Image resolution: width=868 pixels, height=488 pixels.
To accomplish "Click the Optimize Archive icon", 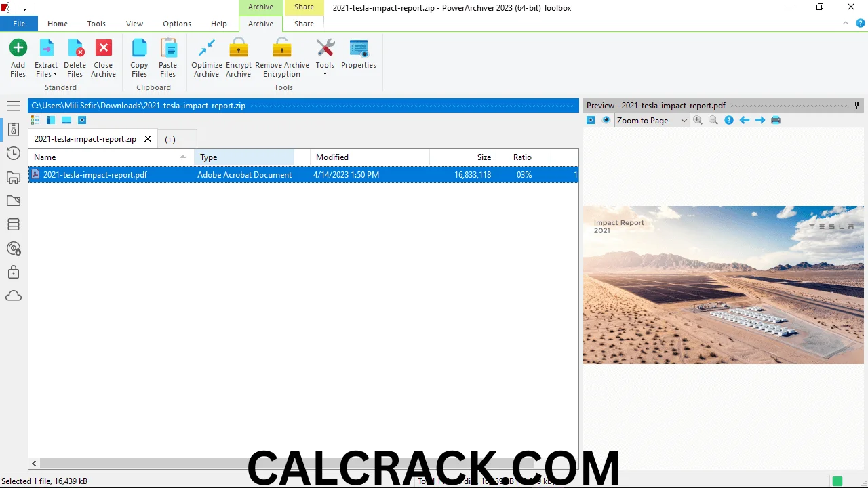I will click(207, 48).
